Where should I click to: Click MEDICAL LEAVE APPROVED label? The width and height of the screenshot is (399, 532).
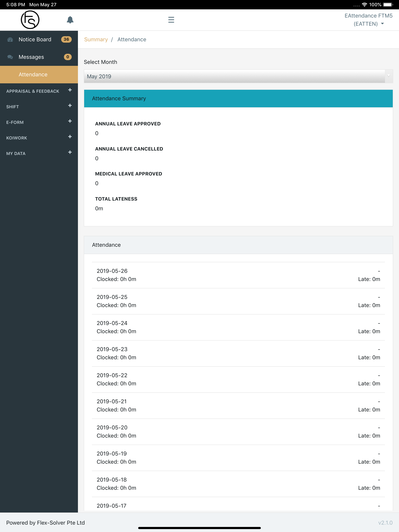coord(129,174)
